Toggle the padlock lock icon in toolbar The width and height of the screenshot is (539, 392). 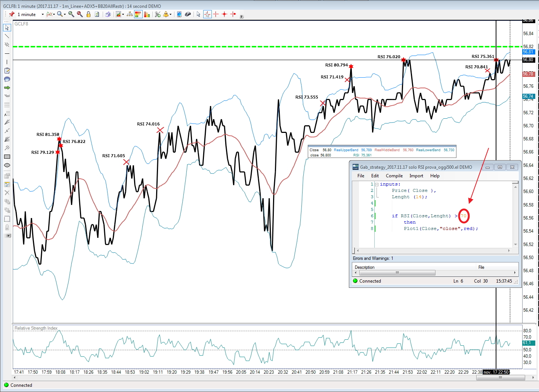[x=89, y=14]
